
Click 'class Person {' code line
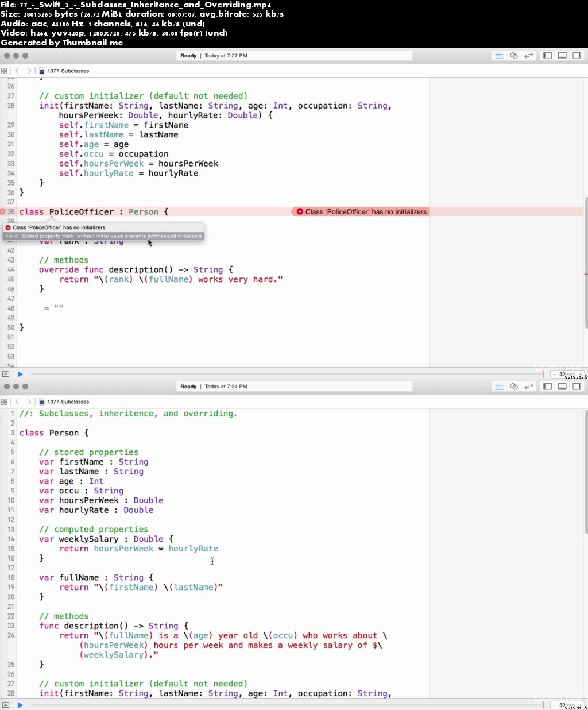[x=54, y=433]
